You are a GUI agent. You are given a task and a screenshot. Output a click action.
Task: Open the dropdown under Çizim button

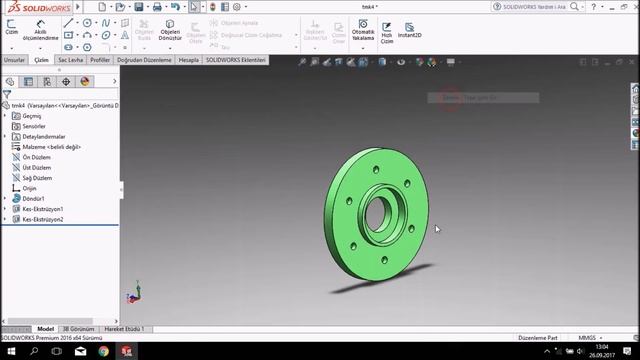pos(11,48)
